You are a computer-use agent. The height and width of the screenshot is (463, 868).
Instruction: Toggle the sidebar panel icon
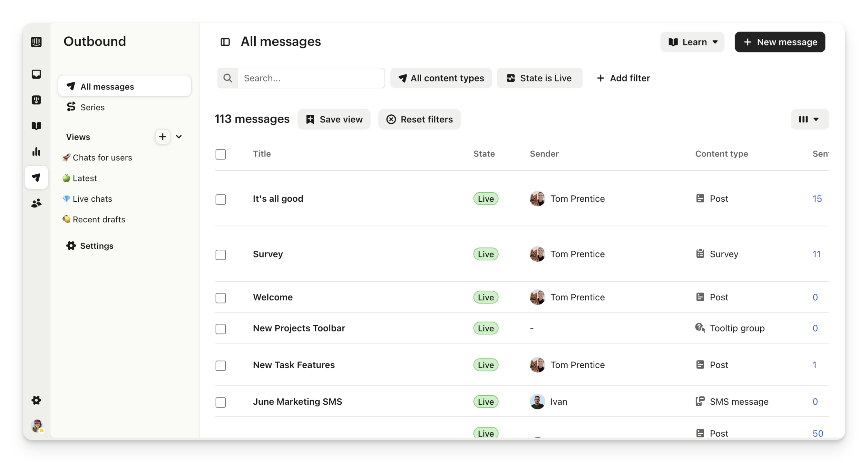click(x=225, y=42)
